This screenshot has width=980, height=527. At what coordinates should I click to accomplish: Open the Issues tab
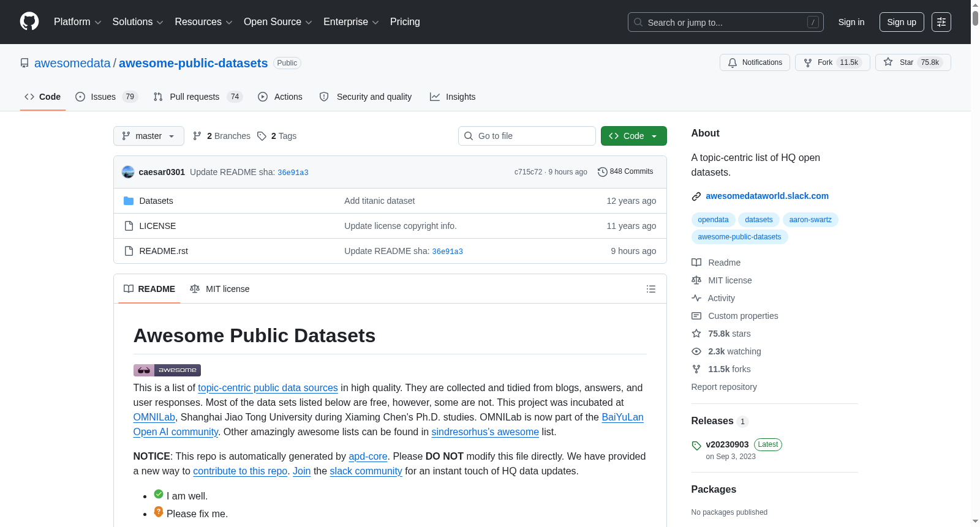click(107, 97)
